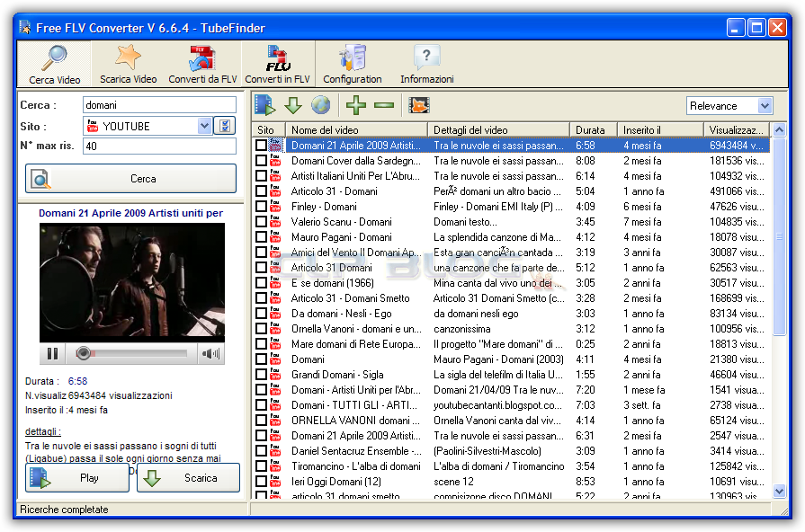Click YouTube icon on Articolo 31 Domani row

275,268
